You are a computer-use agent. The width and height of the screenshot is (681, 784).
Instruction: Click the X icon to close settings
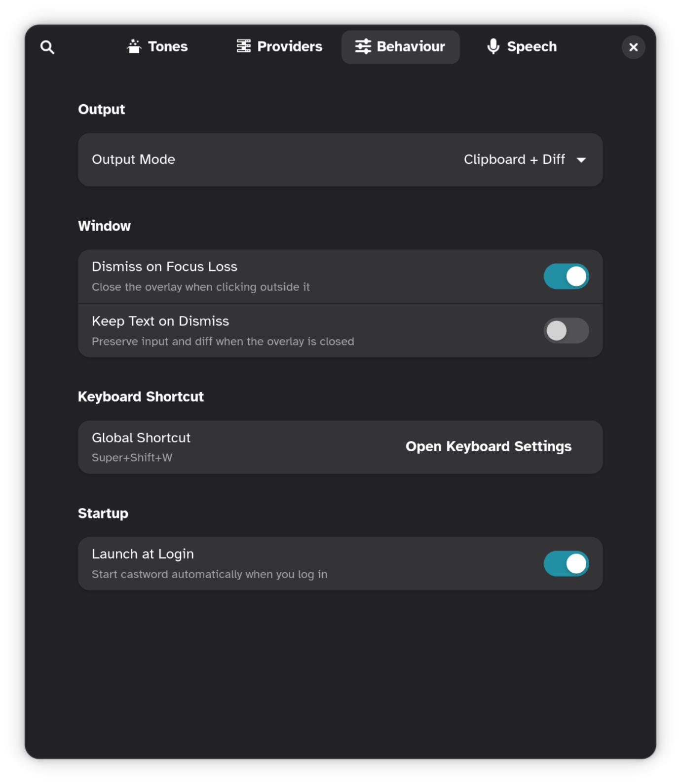(634, 47)
